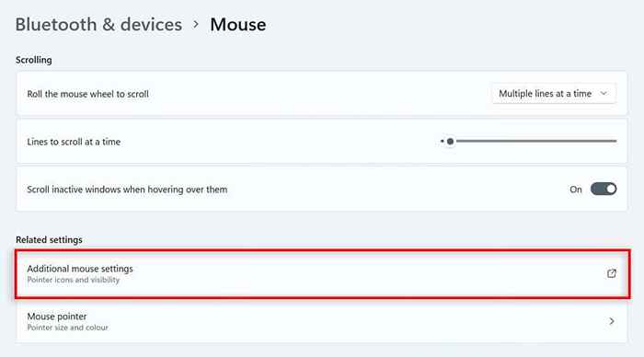The width and height of the screenshot is (644, 357).
Task: Click the far right end of scroll lines slider
Action: [615, 141]
